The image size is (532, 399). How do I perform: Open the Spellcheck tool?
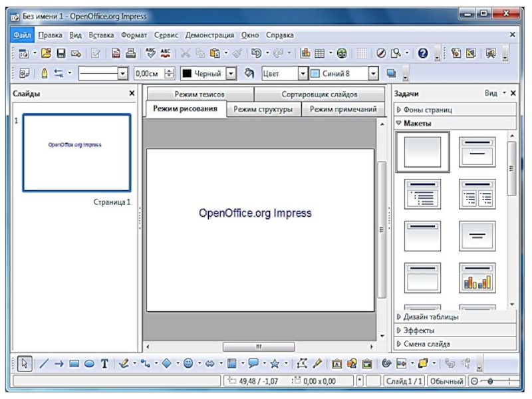[x=151, y=53]
